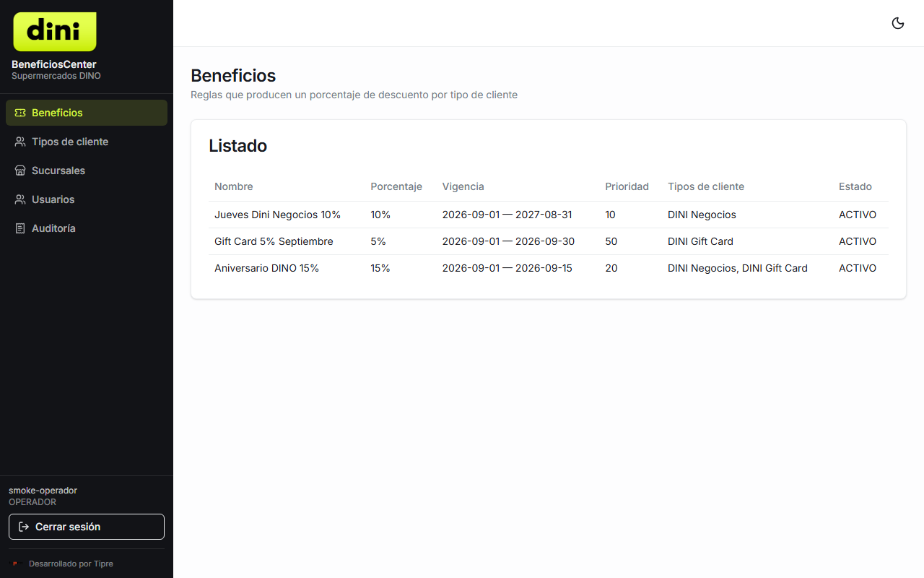This screenshot has height=578, width=924.
Task: Click the Prioridad column header
Action: [x=627, y=186]
